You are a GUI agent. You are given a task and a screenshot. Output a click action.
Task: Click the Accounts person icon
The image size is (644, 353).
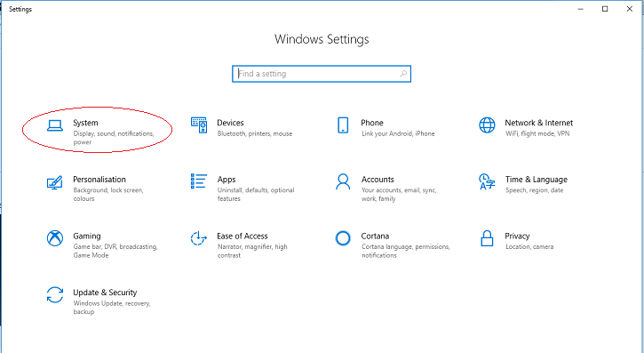click(343, 181)
